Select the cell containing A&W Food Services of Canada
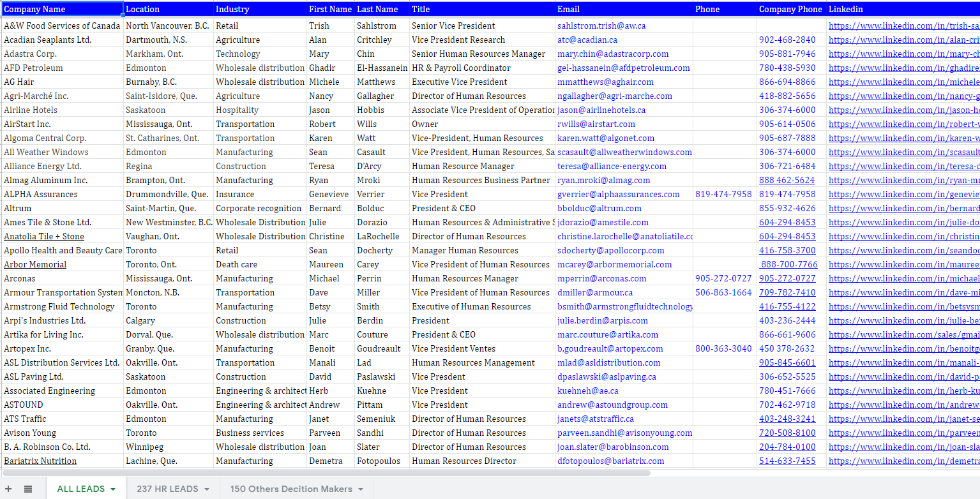 pos(61,26)
